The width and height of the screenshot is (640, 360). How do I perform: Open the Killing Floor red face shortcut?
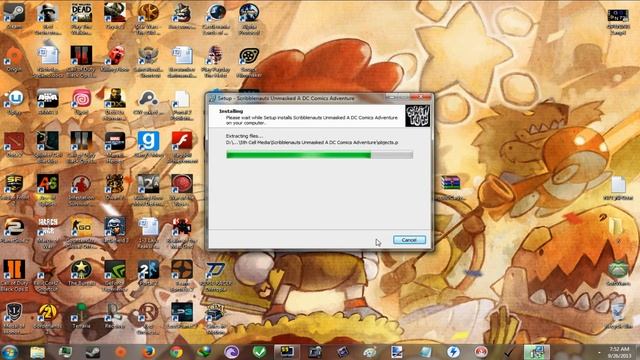click(115, 58)
